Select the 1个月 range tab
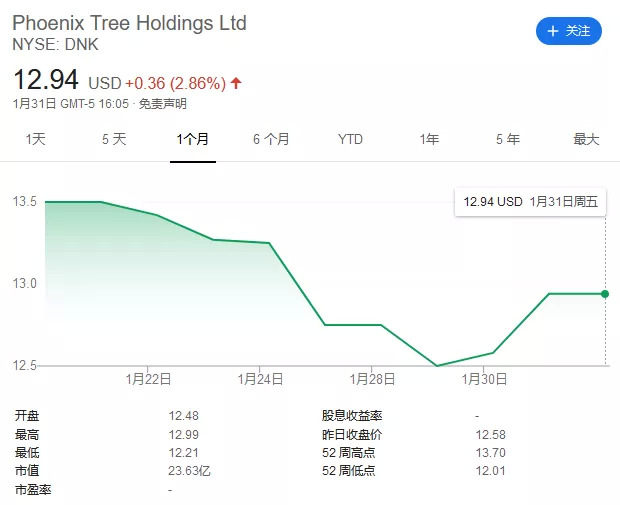The width and height of the screenshot is (620, 505). coord(192,140)
